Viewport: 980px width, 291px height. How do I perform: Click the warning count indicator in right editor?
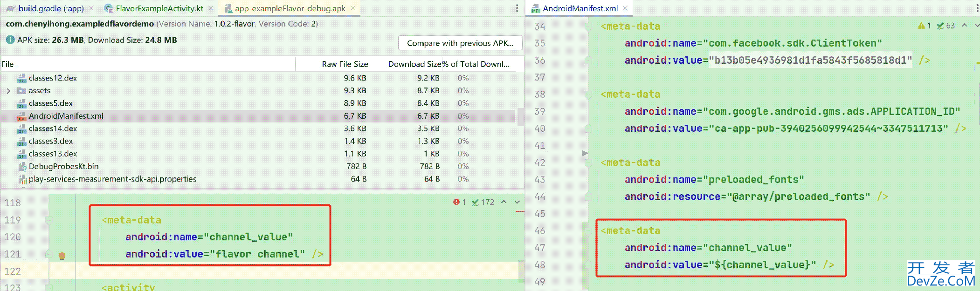coord(924,26)
